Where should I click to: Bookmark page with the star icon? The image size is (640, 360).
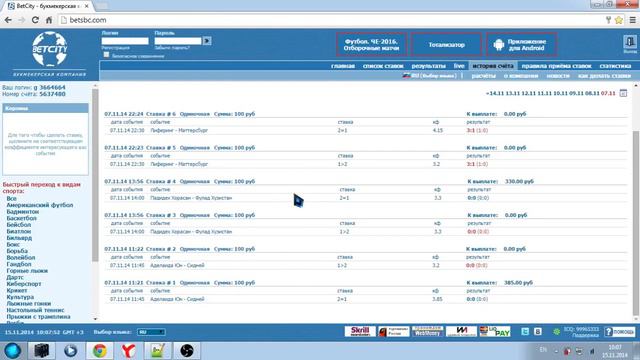coord(618,20)
